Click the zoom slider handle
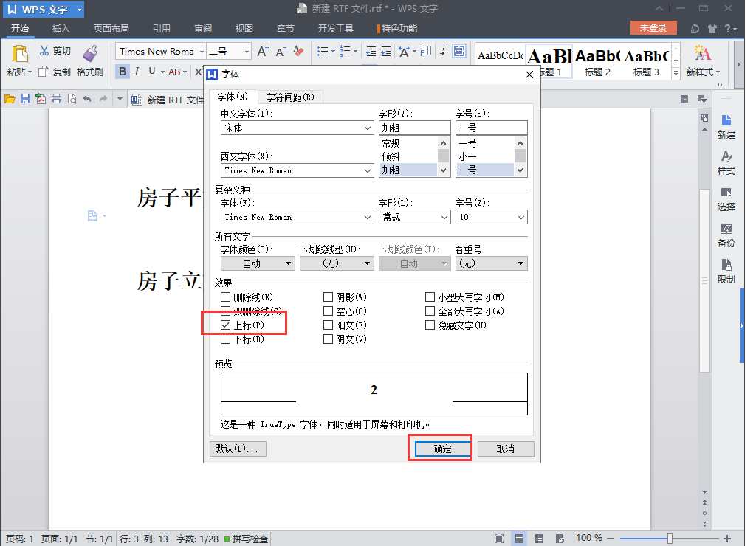 coord(670,539)
